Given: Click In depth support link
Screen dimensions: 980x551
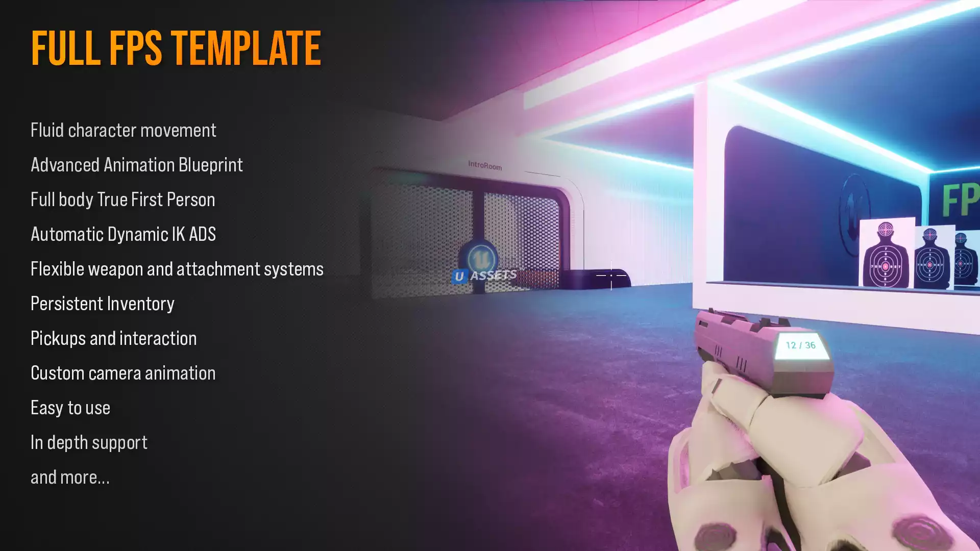Looking at the screenshot, I should pos(88,442).
